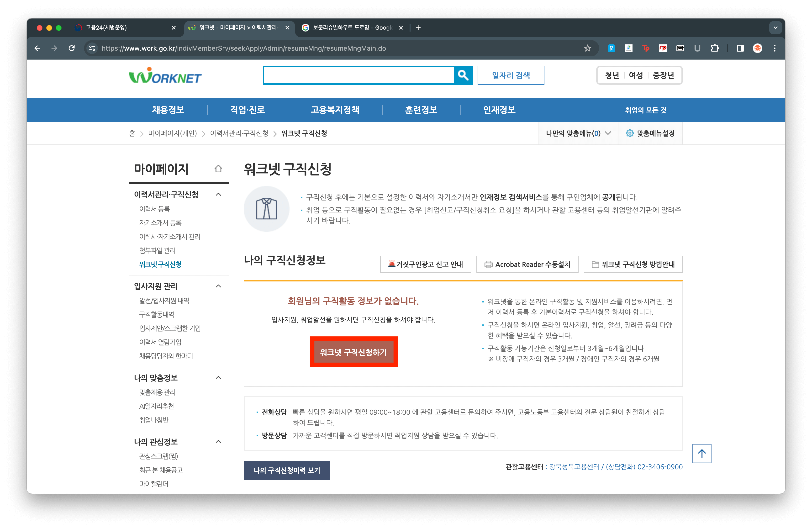Screen dimensions: 812x529
Task: Click the 나의 구직신청이력 보기 button
Action: pos(287,470)
